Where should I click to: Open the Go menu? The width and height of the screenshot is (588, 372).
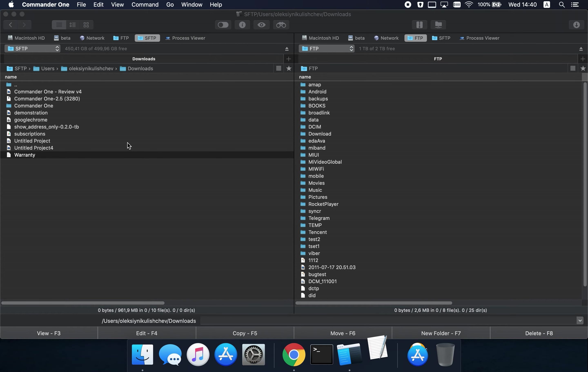click(170, 5)
